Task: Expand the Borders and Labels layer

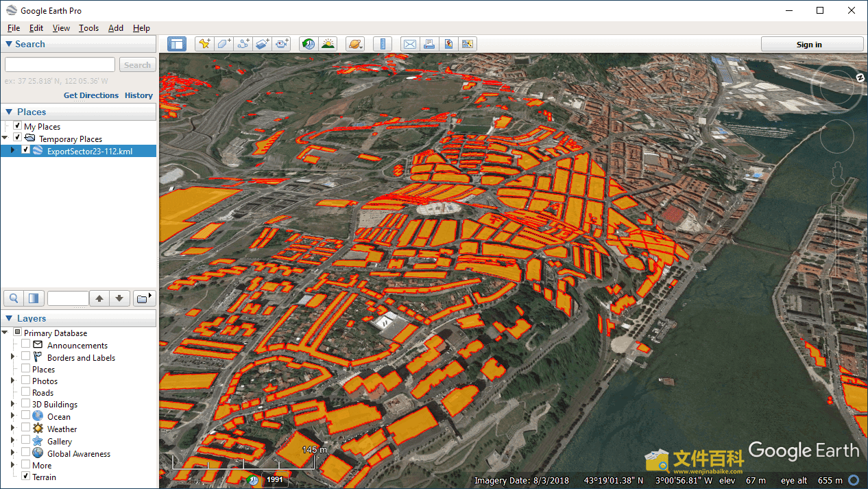Action: (12, 357)
